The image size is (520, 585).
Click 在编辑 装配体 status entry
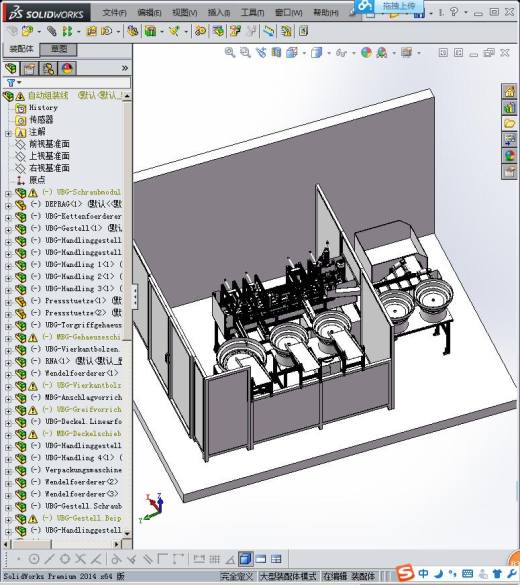click(349, 576)
